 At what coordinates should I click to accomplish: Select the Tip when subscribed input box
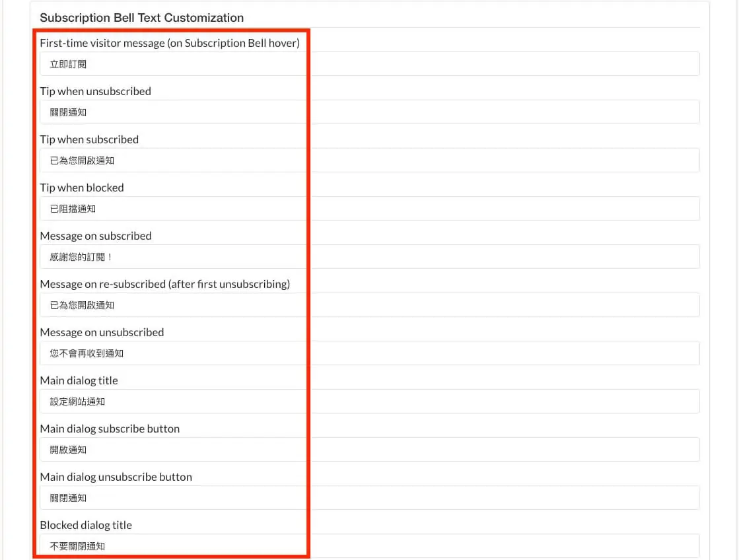pyautogui.click(x=370, y=160)
